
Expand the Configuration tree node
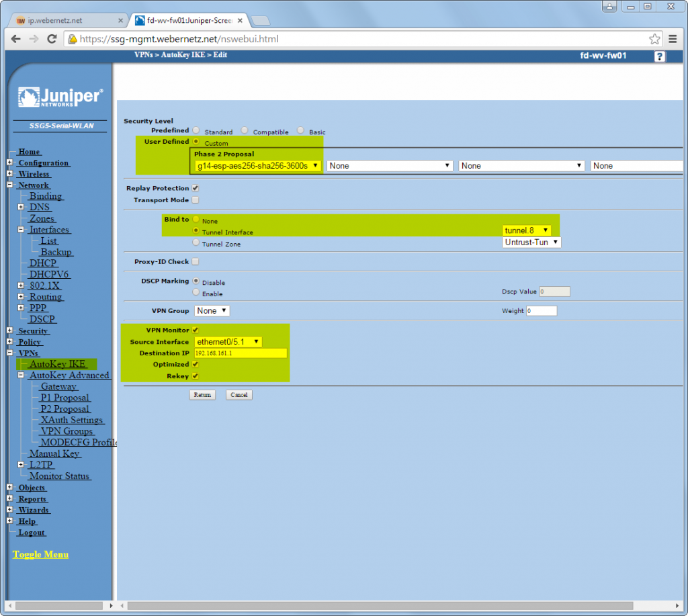point(9,163)
